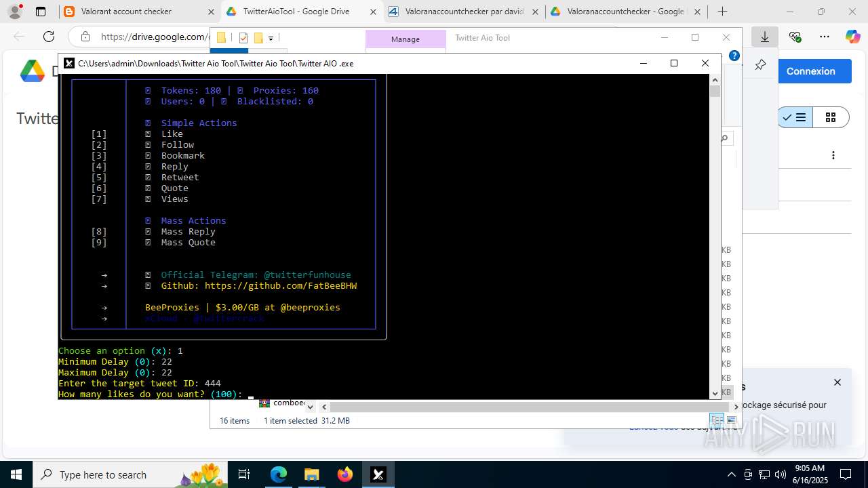The height and width of the screenshot is (488, 868).
Task: Show hidden system tray icons
Action: click(732, 474)
